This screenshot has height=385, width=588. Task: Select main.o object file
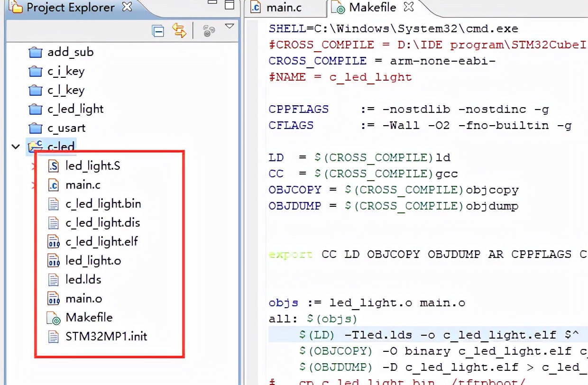[83, 299]
